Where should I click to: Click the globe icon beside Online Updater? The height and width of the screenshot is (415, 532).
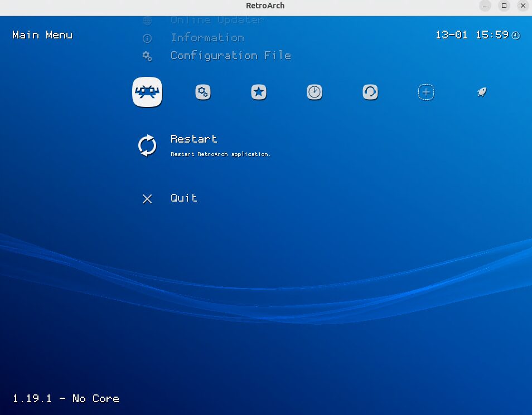pos(147,21)
